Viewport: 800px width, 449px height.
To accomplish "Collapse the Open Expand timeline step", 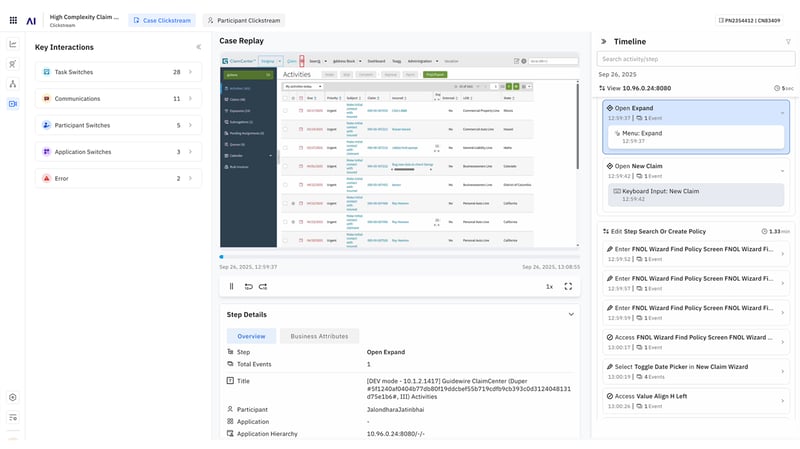I will 782,112.
